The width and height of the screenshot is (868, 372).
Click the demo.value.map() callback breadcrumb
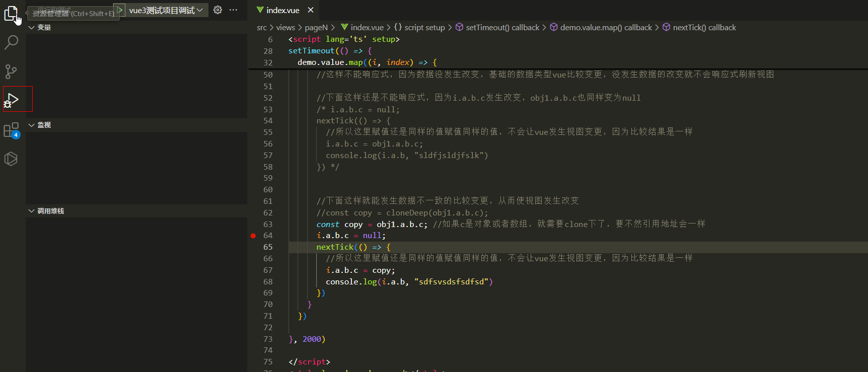click(606, 28)
